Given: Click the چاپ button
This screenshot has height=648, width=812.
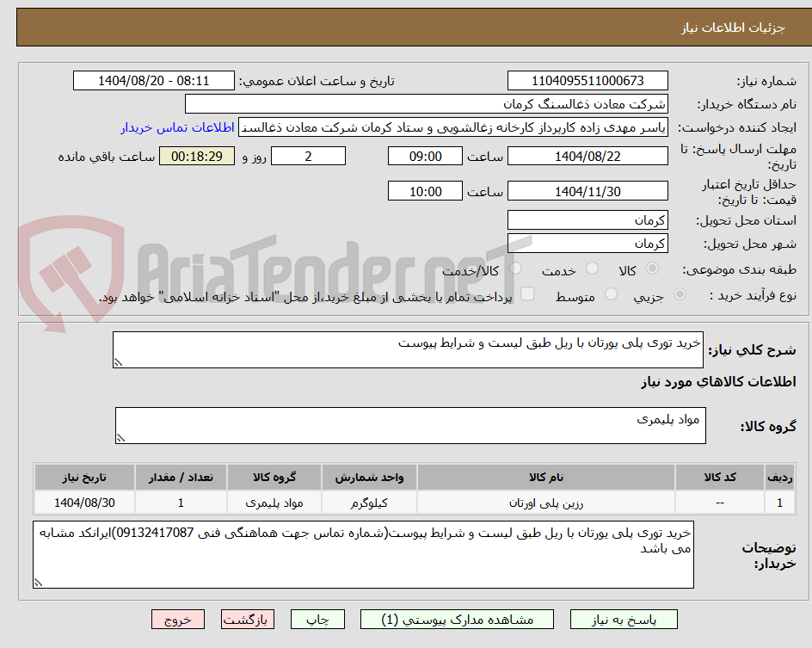Looking at the screenshot, I should tap(317, 619).
